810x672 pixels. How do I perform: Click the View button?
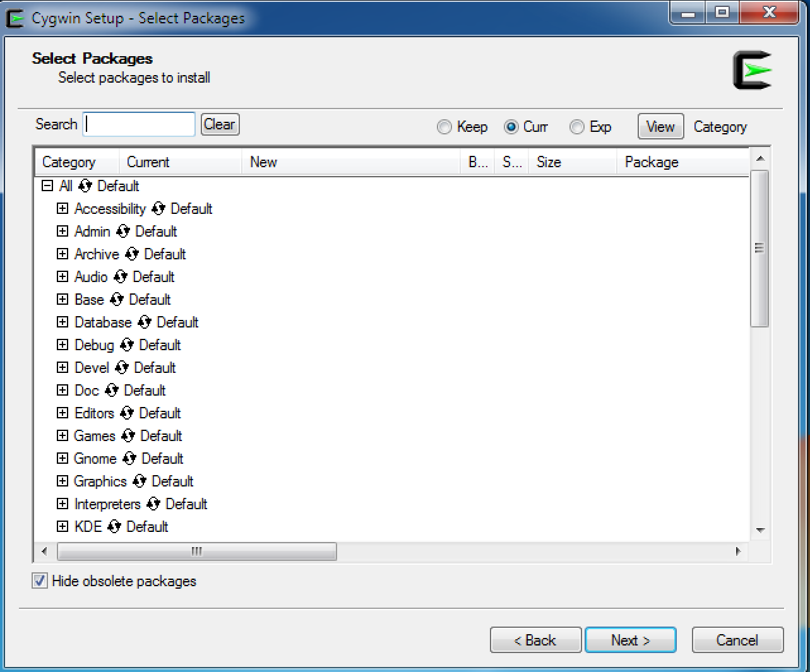coord(660,127)
